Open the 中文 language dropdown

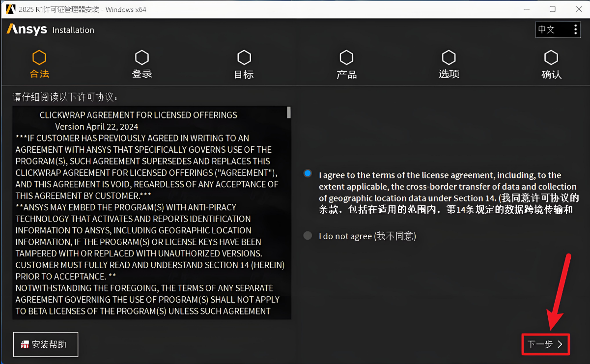click(x=558, y=29)
